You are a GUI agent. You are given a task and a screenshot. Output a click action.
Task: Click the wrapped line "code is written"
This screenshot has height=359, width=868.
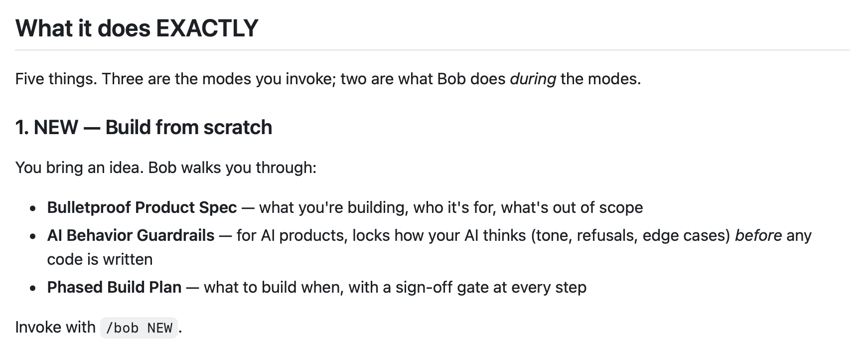click(x=100, y=259)
